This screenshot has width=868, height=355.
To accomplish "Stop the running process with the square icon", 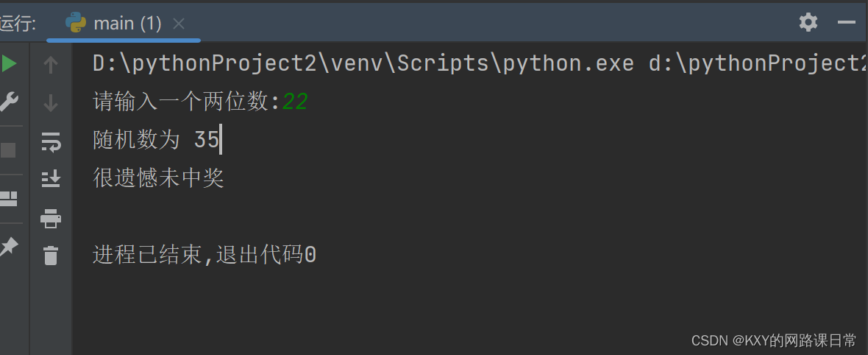I will click(x=9, y=150).
